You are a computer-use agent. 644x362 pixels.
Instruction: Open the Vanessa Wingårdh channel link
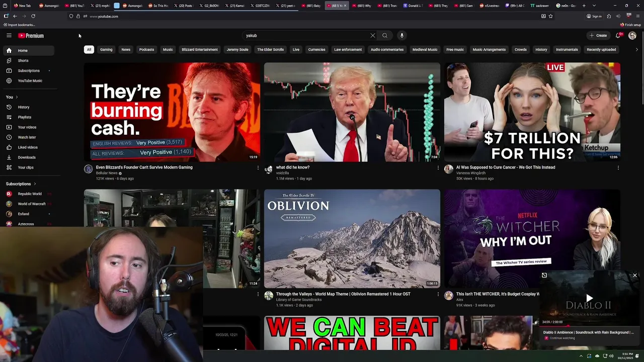(470, 173)
